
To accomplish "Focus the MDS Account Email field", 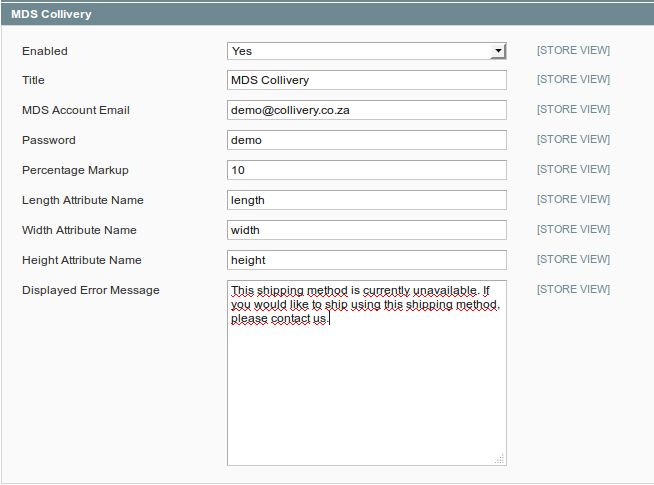I will coord(366,110).
